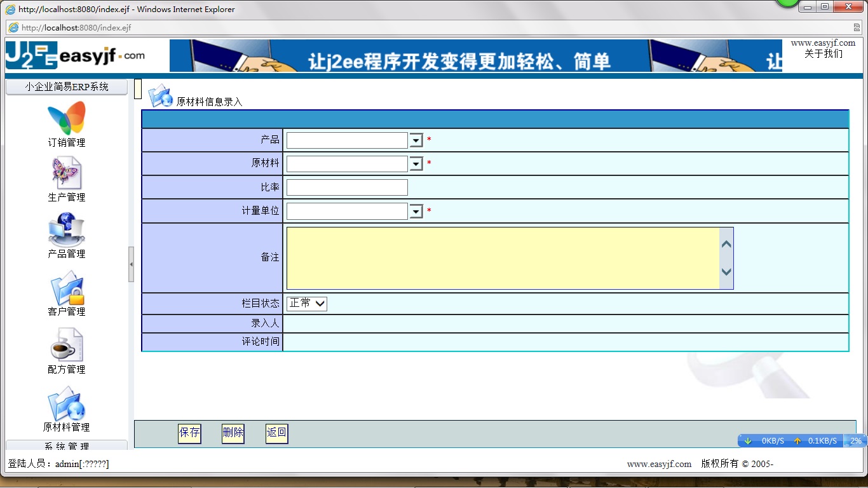Image resolution: width=868 pixels, height=488 pixels.
Task: Click the upload speed indicator
Action: pos(815,441)
